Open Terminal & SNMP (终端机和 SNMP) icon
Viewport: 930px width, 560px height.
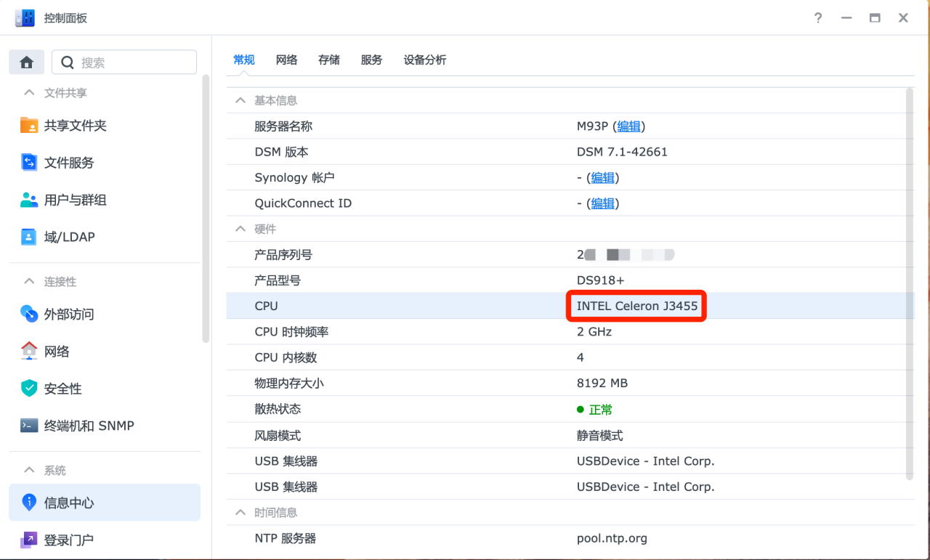pyautogui.click(x=29, y=426)
